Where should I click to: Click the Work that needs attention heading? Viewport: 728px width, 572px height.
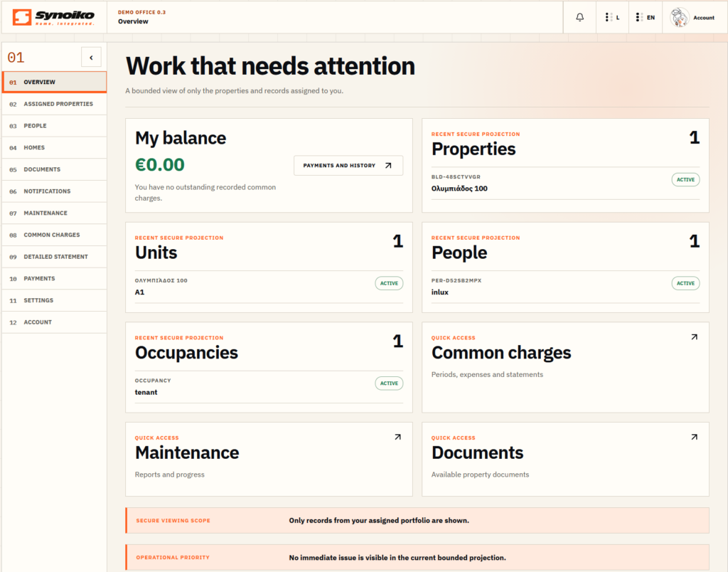point(270,66)
